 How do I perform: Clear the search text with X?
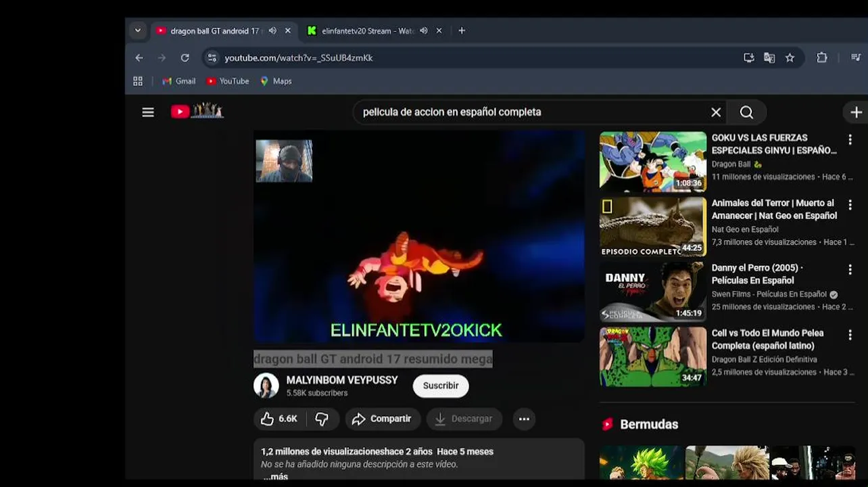[x=716, y=112]
